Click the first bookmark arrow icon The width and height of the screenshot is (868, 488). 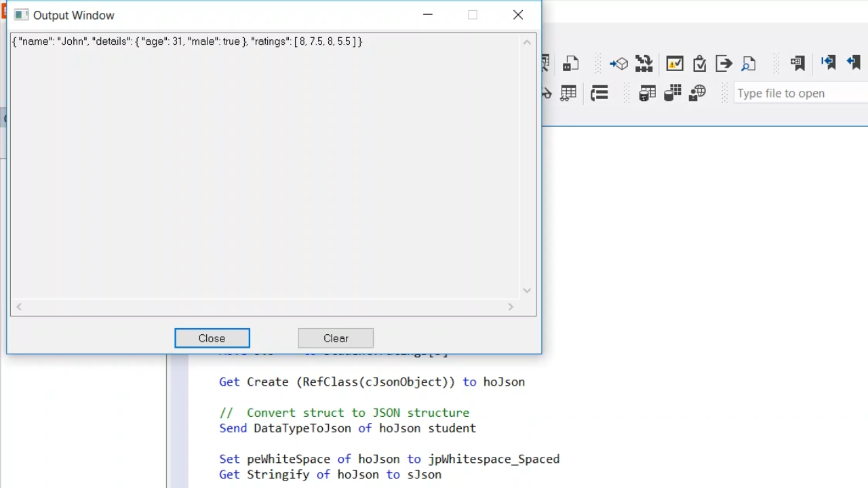(828, 63)
